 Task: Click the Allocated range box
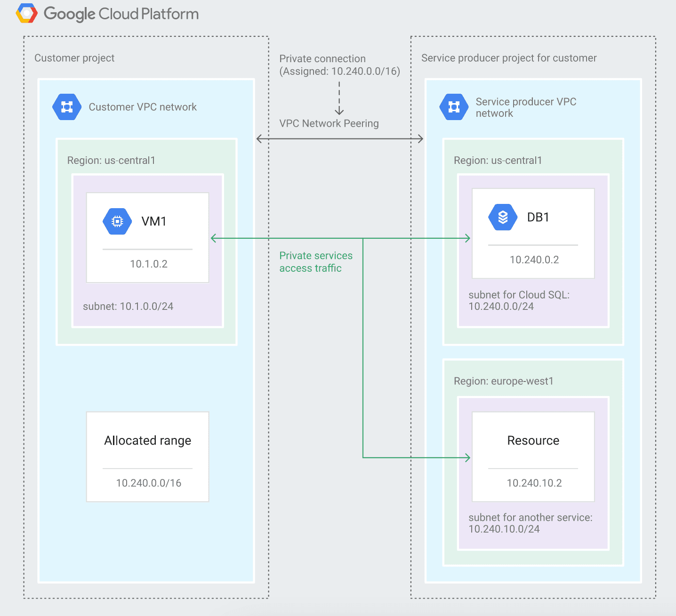click(147, 456)
